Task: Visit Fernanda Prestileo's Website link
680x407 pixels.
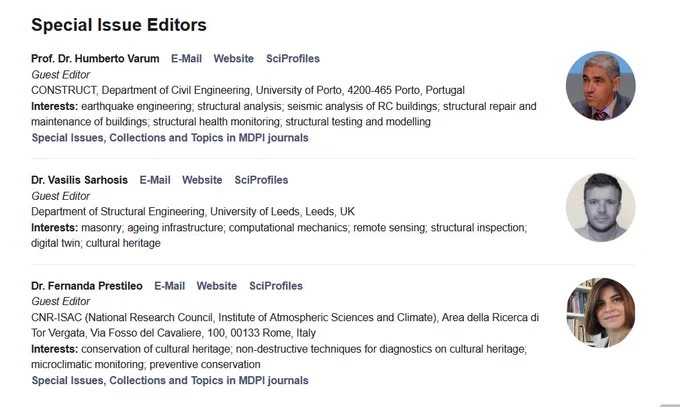Action: [x=217, y=286]
